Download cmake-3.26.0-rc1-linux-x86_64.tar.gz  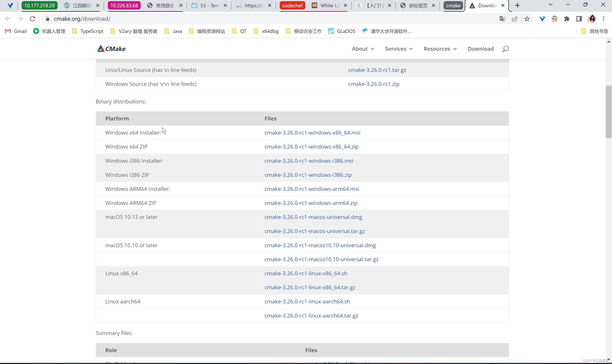(310, 287)
